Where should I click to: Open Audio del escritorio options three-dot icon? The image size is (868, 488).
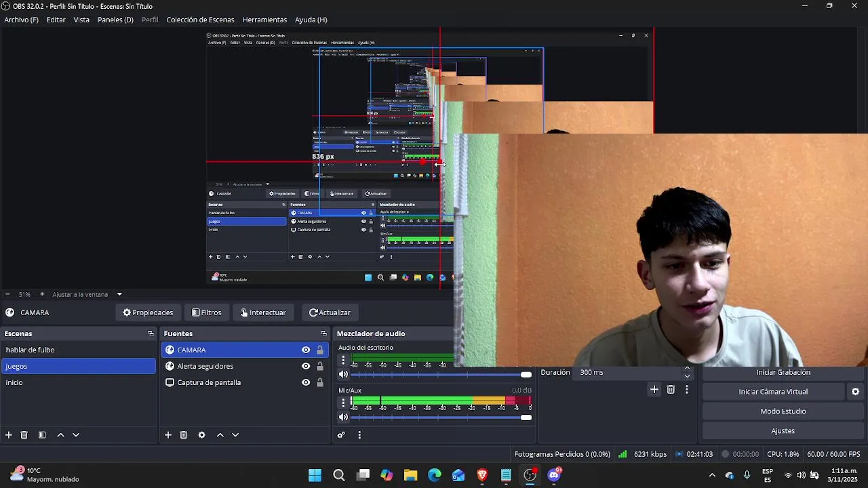pyautogui.click(x=343, y=360)
